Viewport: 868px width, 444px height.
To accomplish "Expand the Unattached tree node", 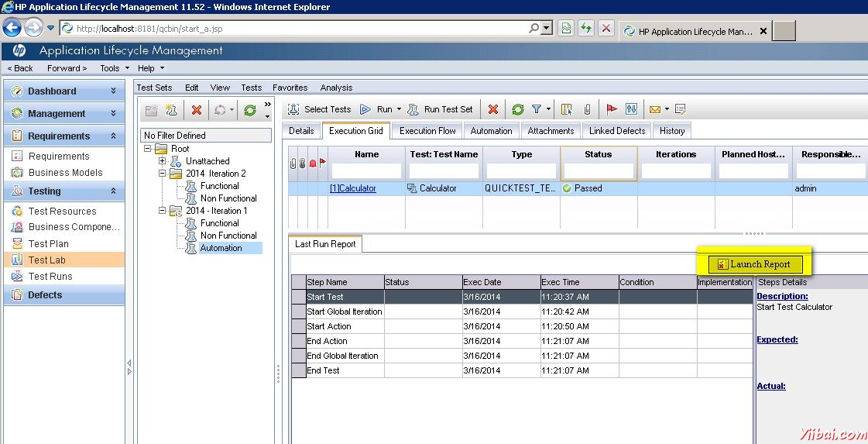I will point(163,161).
